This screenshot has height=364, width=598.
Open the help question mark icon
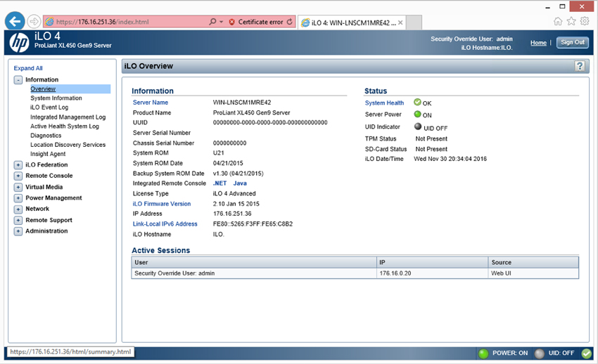(x=579, y=66)
